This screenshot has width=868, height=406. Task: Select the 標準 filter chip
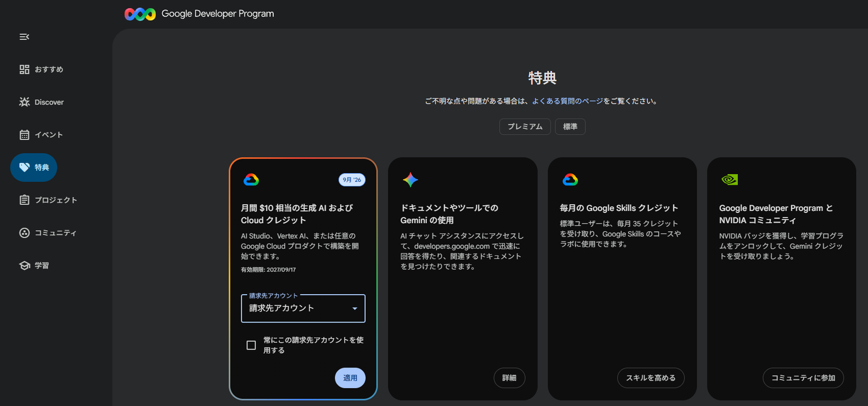point(570,126)
